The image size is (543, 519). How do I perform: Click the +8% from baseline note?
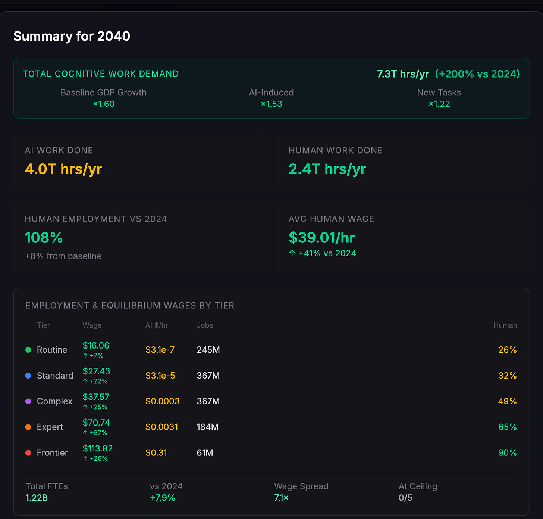(63, 256)
